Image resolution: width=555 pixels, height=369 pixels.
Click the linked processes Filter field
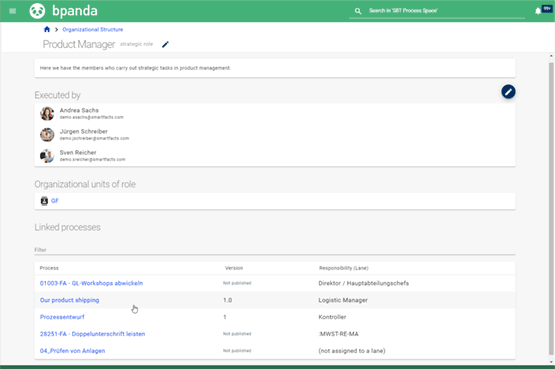coord(275,250)
